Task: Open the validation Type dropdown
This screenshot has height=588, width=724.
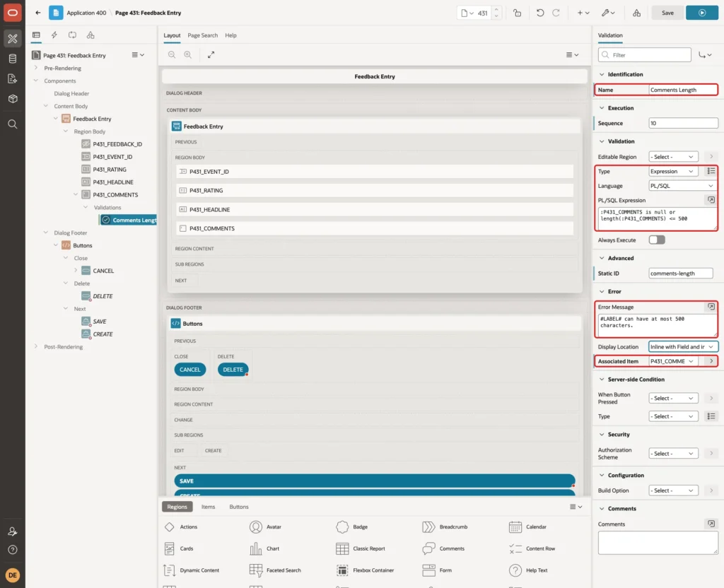Action: (673, 171)
